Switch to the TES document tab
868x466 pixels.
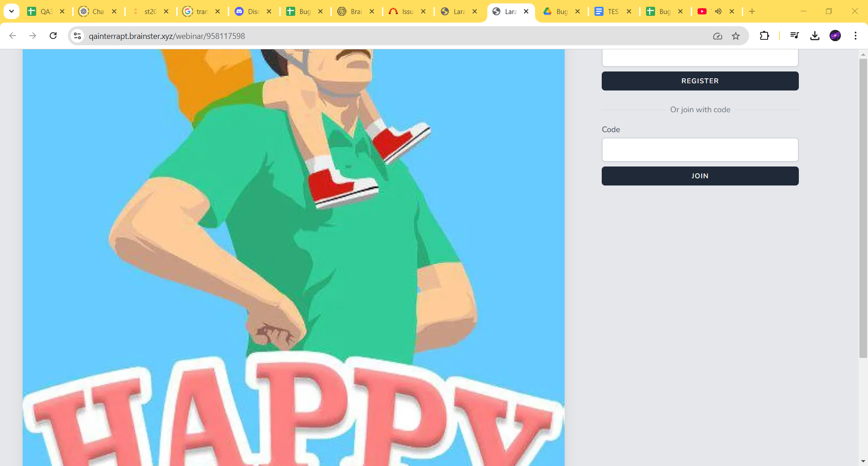(607, 11)
